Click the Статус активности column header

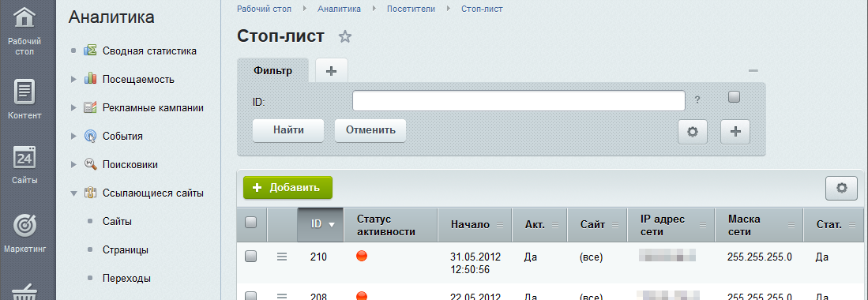[391, 225]
